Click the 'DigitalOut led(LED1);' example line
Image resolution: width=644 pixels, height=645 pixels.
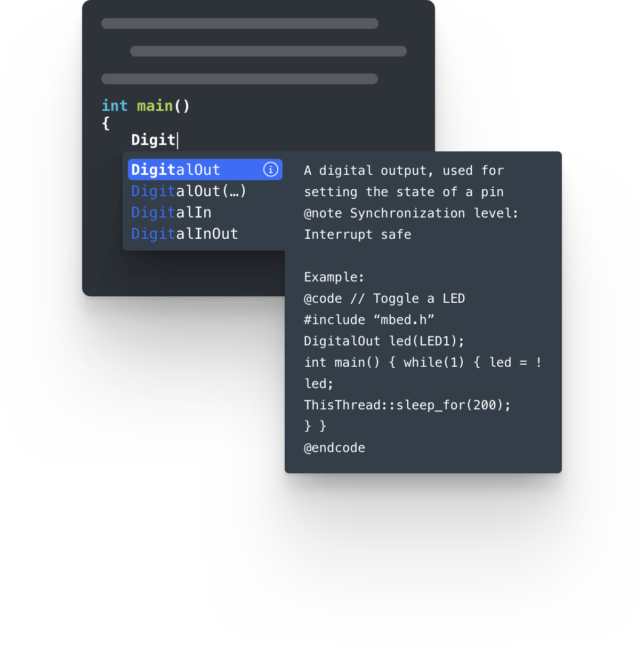[384, 341]
